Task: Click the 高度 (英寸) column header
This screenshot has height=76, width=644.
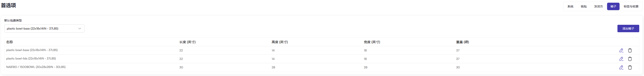Action: click(280, 42)
